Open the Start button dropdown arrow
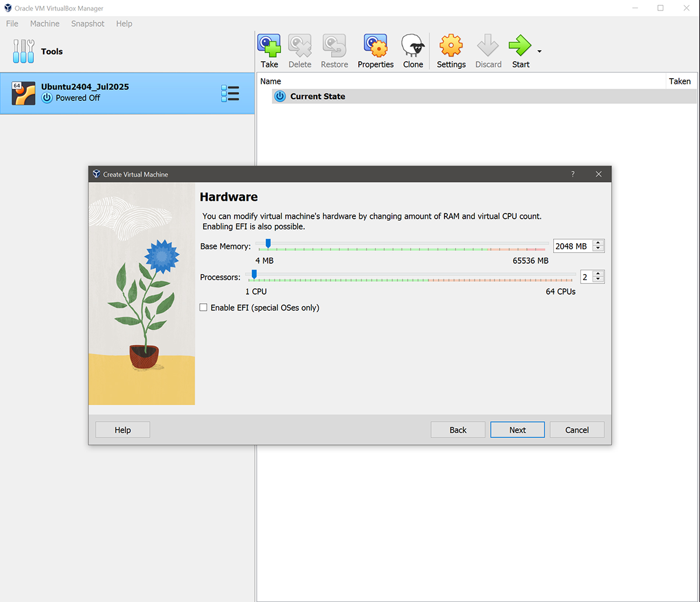Screen dimensions: 700x602 (540, 51)
